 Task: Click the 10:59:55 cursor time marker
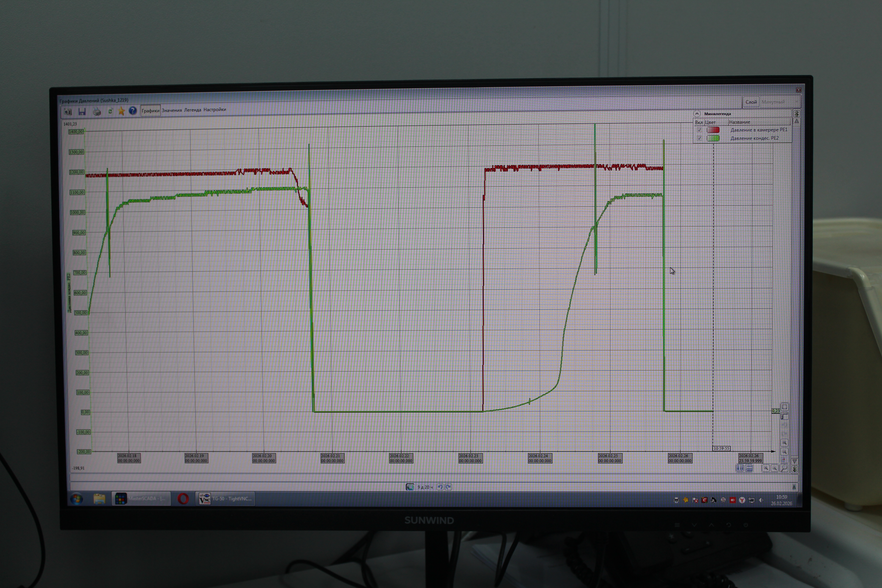[722, 448]
